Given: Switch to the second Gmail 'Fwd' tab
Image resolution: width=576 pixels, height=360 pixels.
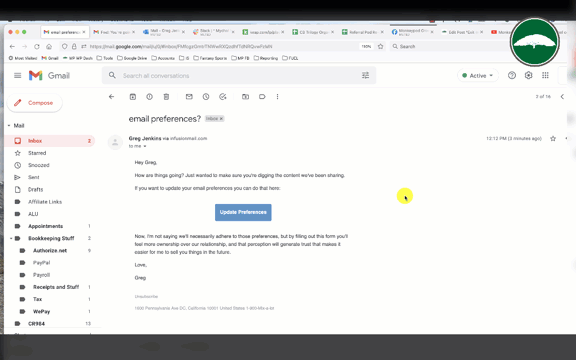Looking at the screenshot, I should point(113,32).
